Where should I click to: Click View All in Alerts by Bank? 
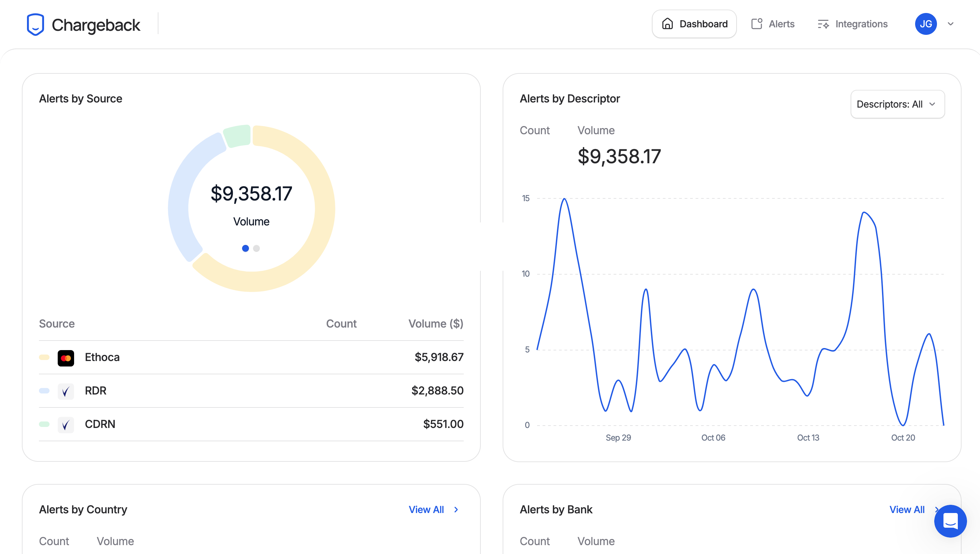coord(907,510)
